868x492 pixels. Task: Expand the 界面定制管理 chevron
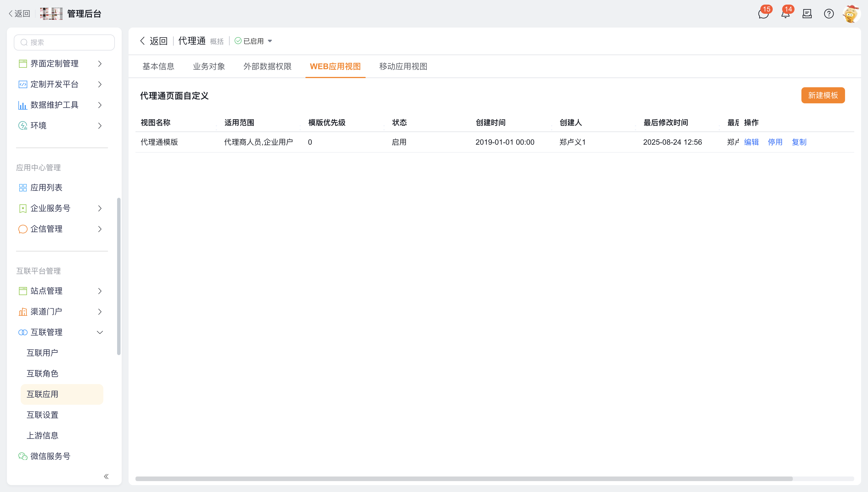click(100, 63)
